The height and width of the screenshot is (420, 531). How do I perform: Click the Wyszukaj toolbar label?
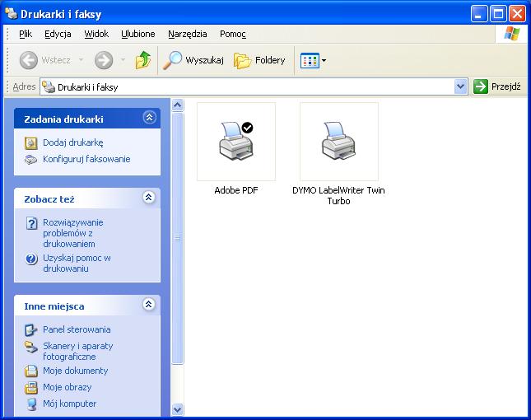tap(204, 60)
